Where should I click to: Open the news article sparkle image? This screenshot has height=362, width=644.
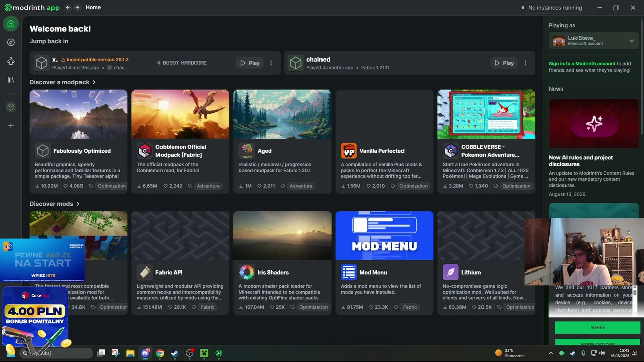coord(594,123)
